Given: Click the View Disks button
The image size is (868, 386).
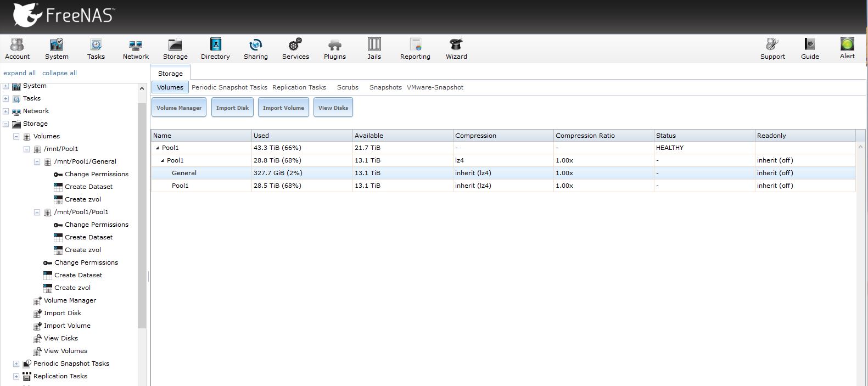Looking at the screenshot, I should pyautogui.click(x=333, y=108).
